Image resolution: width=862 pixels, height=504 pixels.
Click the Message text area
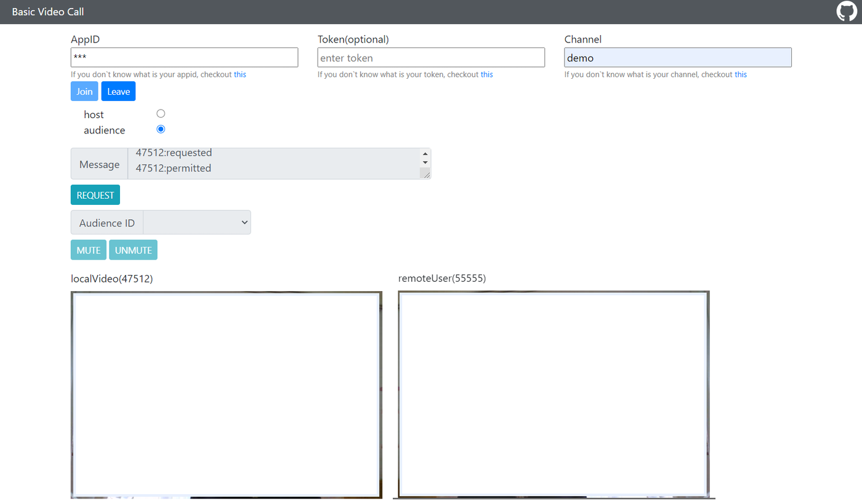[x=279, y=164]
